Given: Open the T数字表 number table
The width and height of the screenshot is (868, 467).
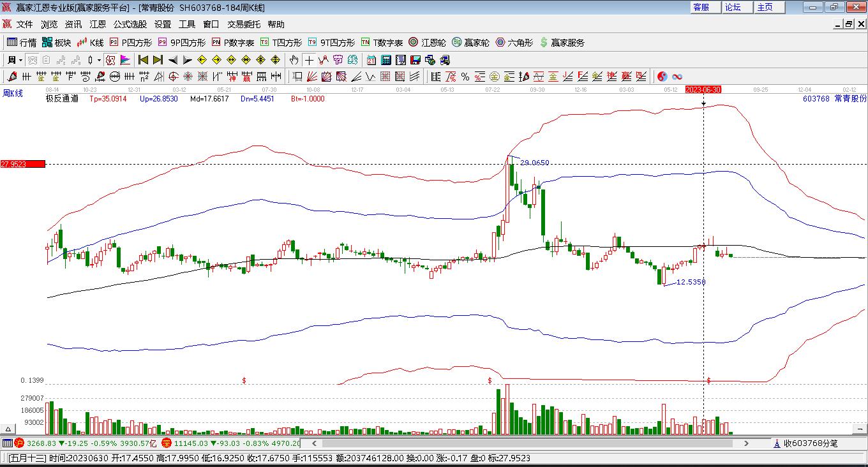Looking at the screenshot, I should (382, 43).
